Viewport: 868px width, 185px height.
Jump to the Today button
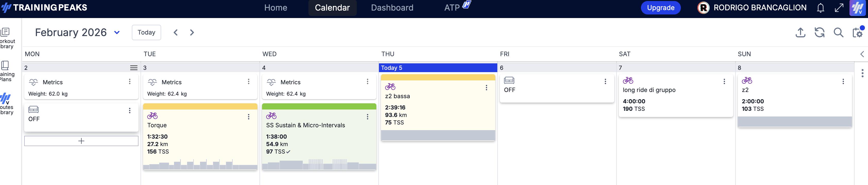146,32
